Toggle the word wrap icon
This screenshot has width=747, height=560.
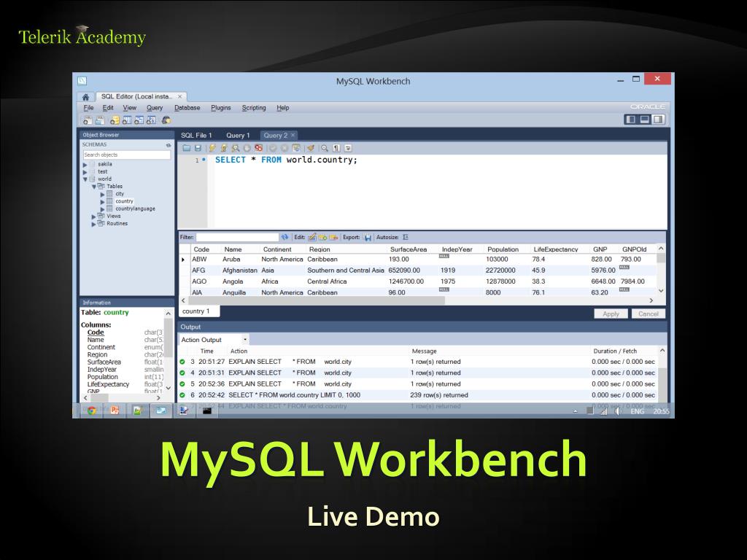pos(348,148)
